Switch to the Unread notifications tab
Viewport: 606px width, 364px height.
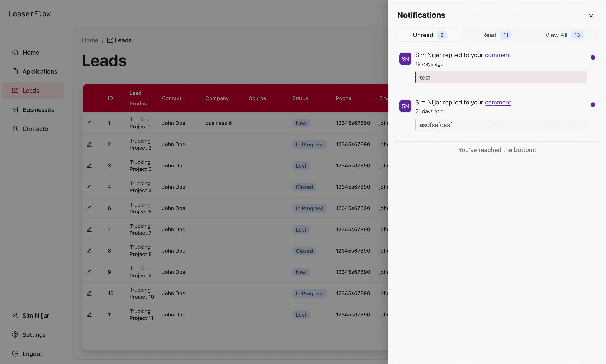(x=430, y=35)
